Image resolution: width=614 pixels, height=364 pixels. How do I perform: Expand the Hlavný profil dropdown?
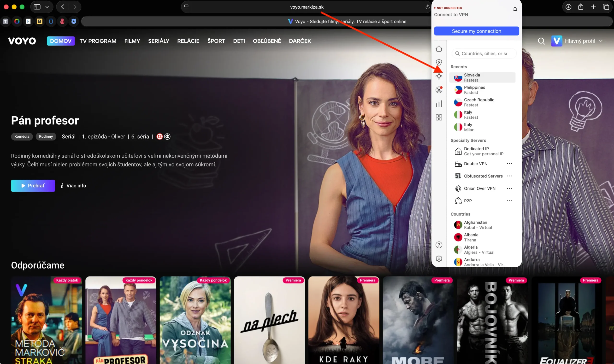coord(601,41)
